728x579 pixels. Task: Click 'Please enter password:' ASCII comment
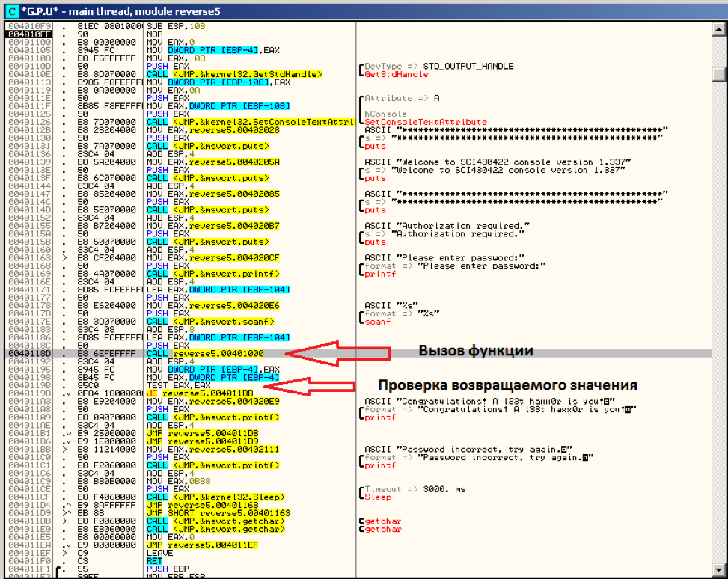[x=444, y=257]
